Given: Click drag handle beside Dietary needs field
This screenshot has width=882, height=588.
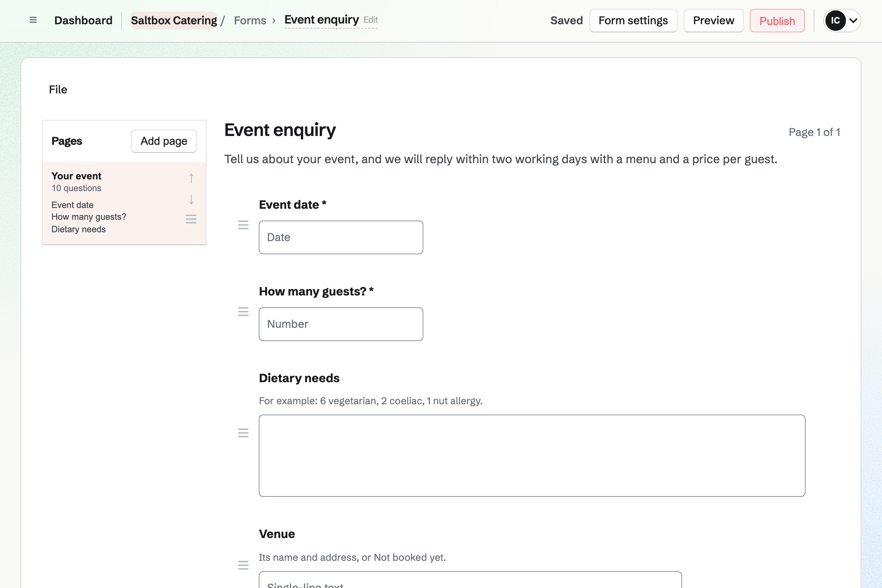Looking at the screenshot, I should tap(243, 433).
